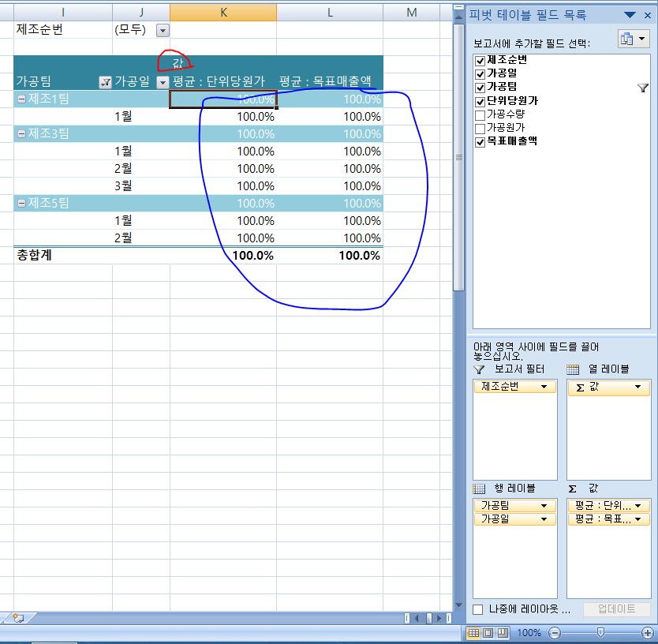Image resolution: width=658 pixels, height=644 pixels.
Task: Click the filter icon beside 가공팀 field
Action: (643, 88)
